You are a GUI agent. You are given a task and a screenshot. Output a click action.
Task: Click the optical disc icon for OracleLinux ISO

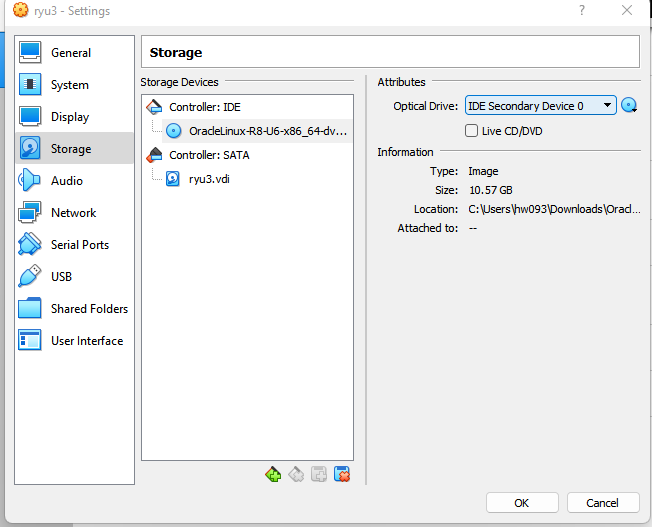pos(173,131)
